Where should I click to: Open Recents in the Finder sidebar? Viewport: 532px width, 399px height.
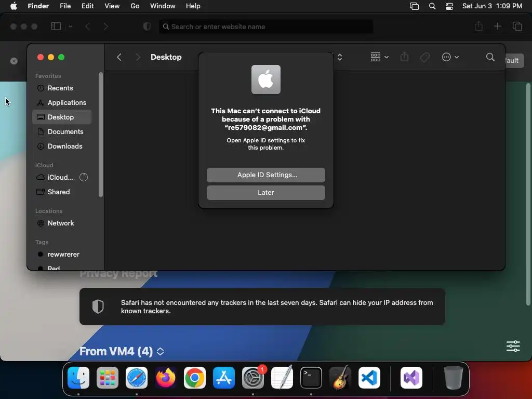click(x=60, y=88)
